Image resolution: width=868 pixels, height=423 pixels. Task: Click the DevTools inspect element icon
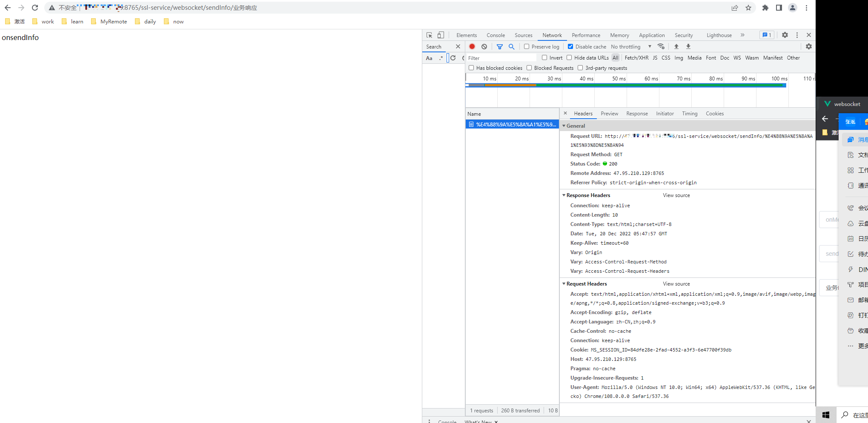(x=429, y=35)
